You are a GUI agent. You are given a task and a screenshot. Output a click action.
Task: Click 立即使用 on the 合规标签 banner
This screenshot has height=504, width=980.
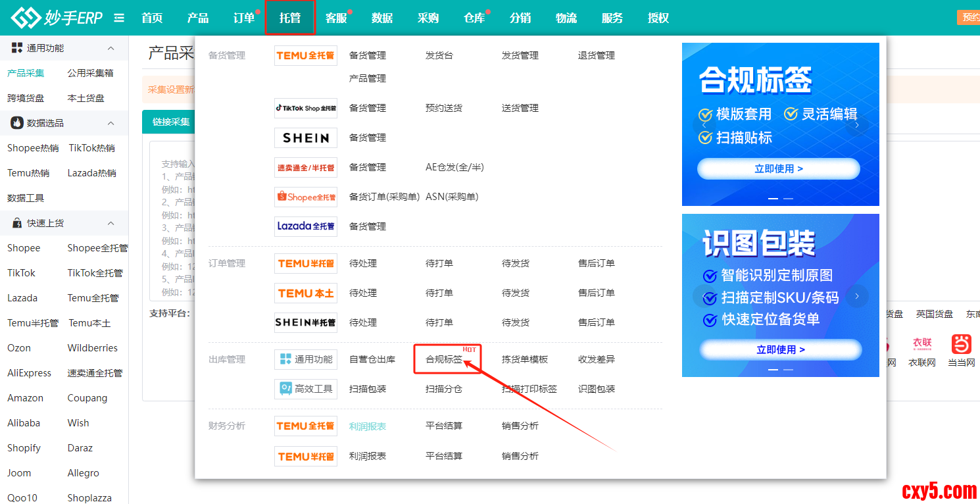pos(779,168)
